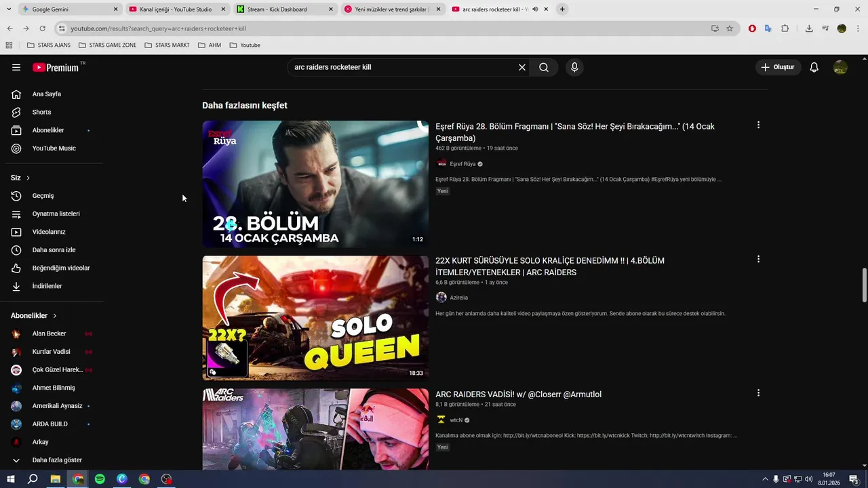The image size is (868, 488).
Task: Open the Azirelia channel link
Action: pos(459,298)
